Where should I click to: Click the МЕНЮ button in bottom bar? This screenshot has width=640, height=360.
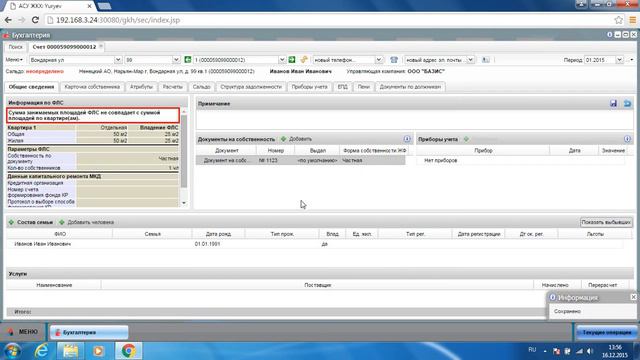pos(24,332)
